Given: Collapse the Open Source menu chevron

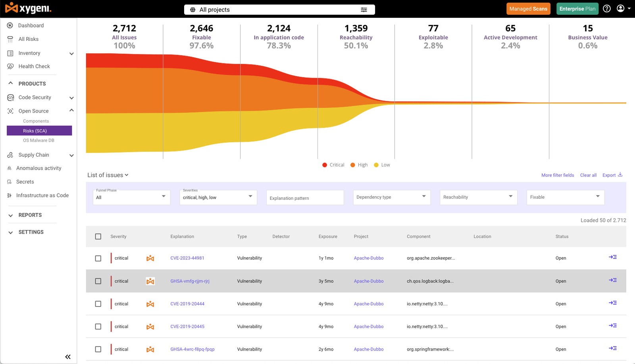Looking at the screenshot, I should tap(71, 110).
